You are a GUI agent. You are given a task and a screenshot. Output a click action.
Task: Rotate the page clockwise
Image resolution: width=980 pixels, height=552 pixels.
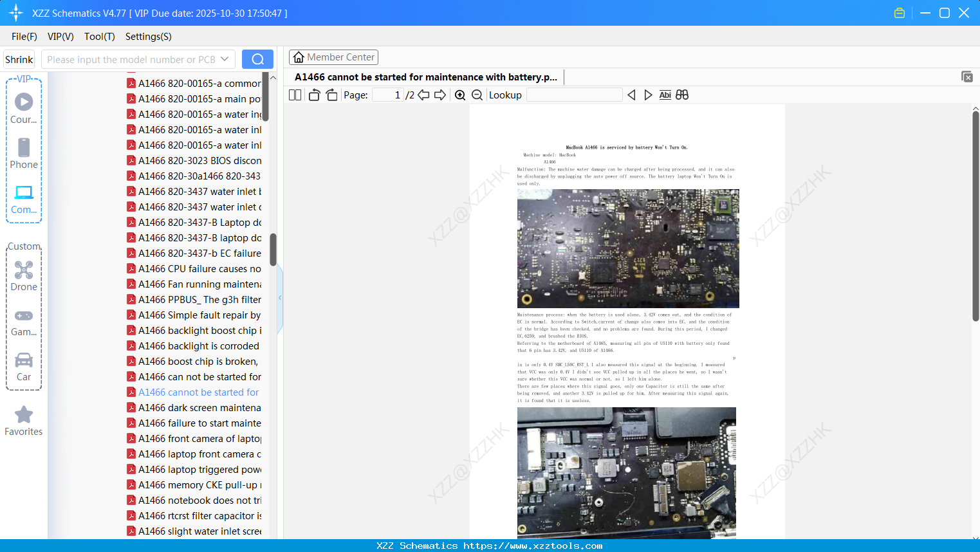pos(331,95)
